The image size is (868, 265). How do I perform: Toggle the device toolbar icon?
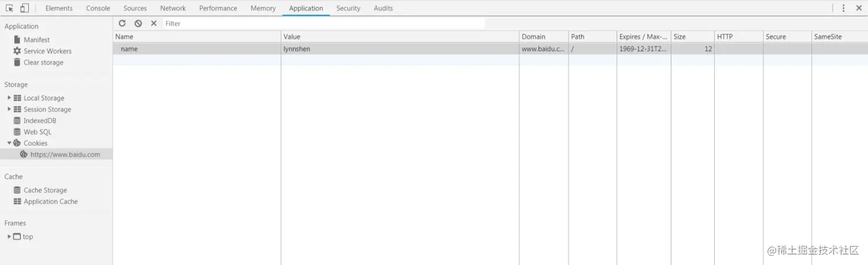[x=24, y=8]
